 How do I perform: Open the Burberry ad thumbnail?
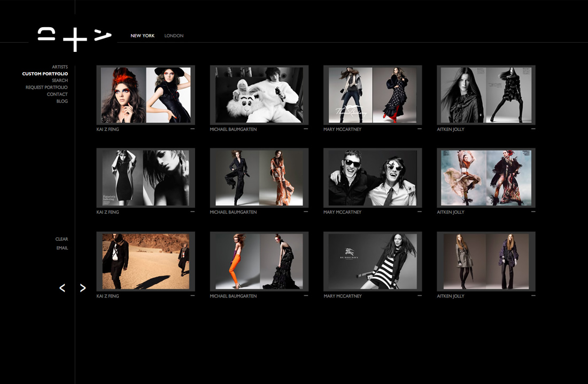pos(373,262)
